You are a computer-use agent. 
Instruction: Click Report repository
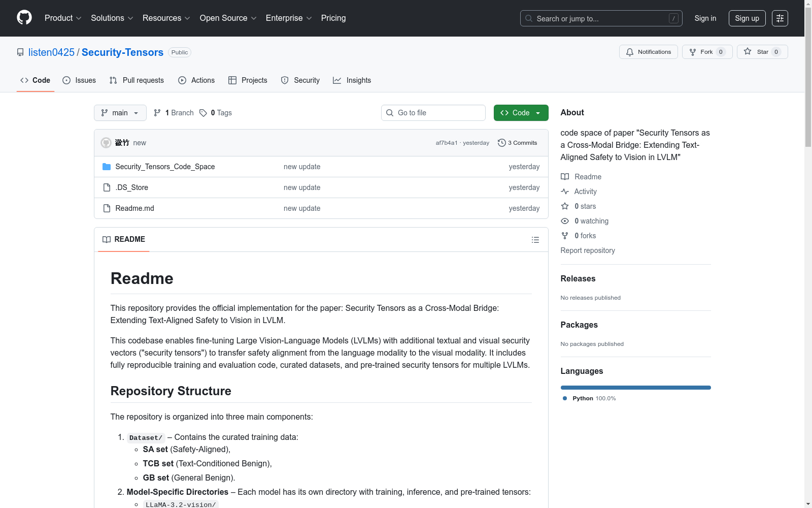tap(588, 250)
